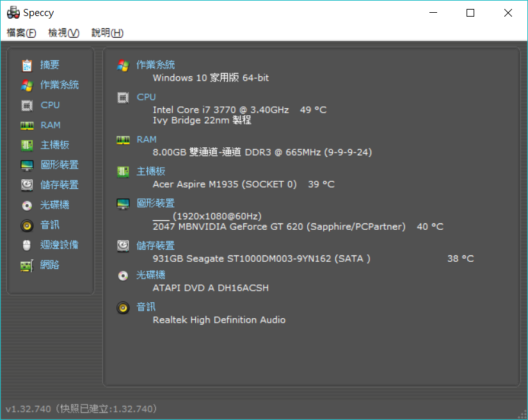Open the 檢視(V) menu
The image size is (528, 420).
click(63, 33)
